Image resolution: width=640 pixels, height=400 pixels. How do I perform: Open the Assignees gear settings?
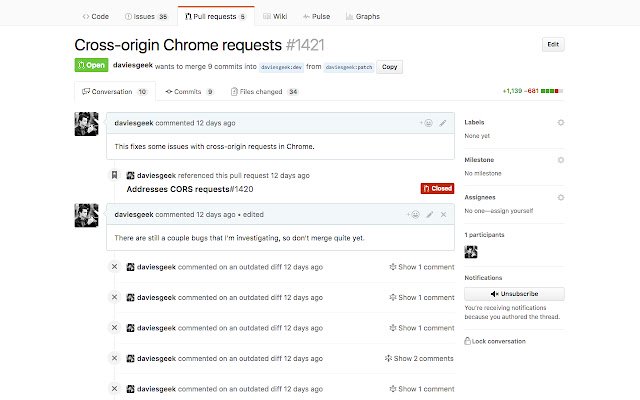point(561,198)
